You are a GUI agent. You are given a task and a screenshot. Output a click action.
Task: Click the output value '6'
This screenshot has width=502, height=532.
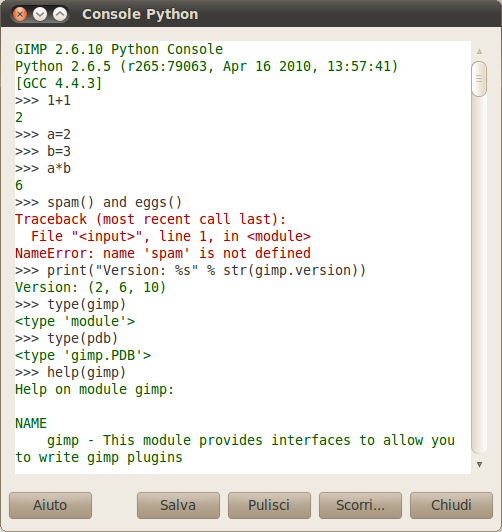pyautogui.click(x=19, y=186)
